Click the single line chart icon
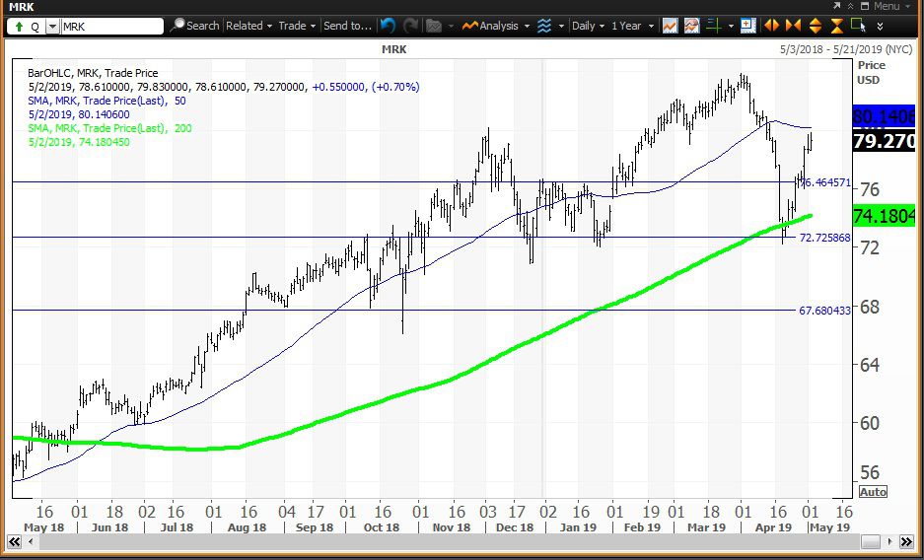Screen dimensions: 924x560 tap(670, 26)
